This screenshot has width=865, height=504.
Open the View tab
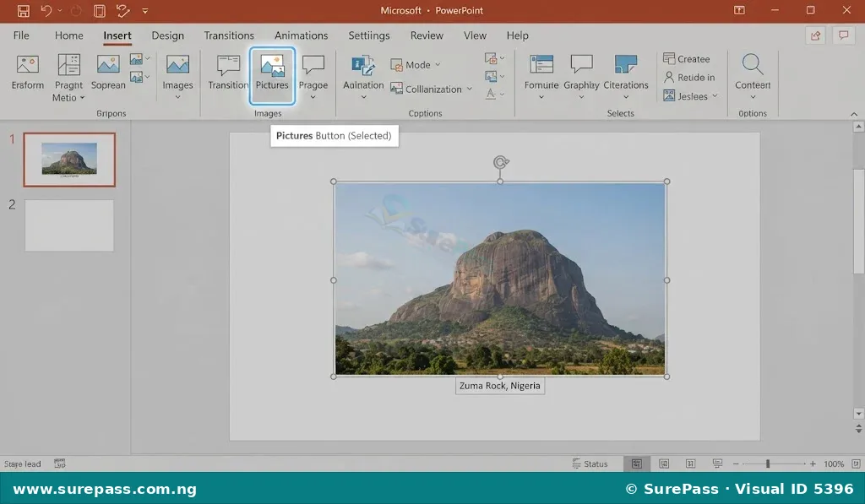point(475,35)
